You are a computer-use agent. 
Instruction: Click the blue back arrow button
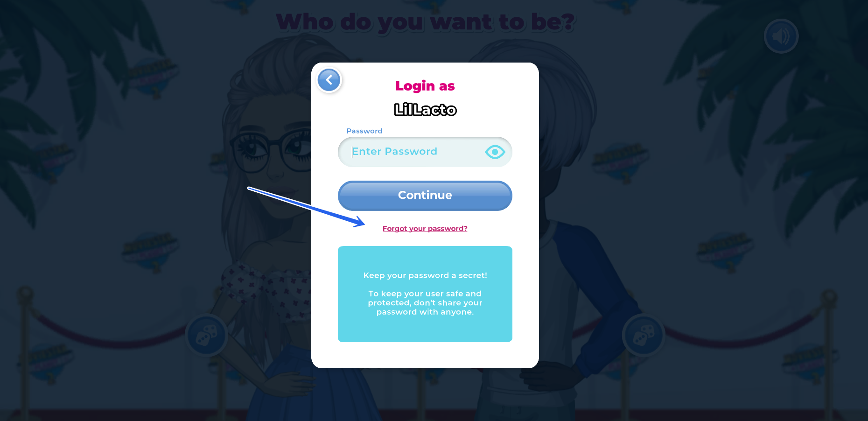click(x=329, y=80)
